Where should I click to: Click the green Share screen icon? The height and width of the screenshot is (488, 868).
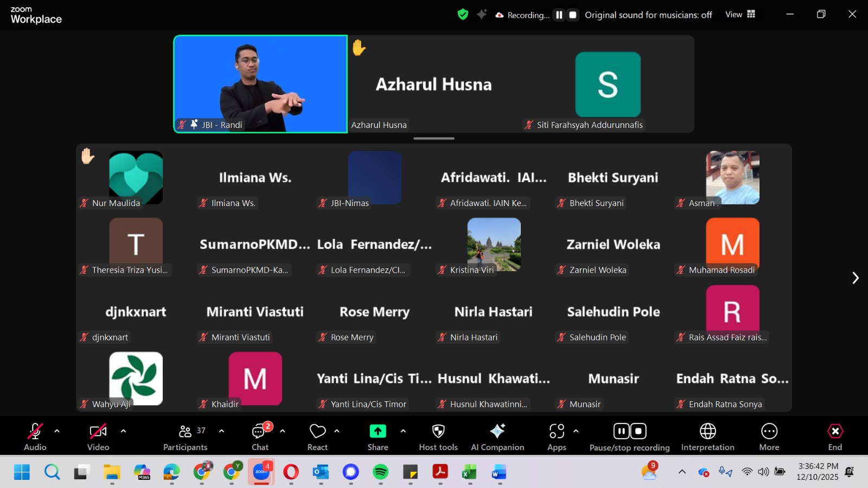pos(378,432)
